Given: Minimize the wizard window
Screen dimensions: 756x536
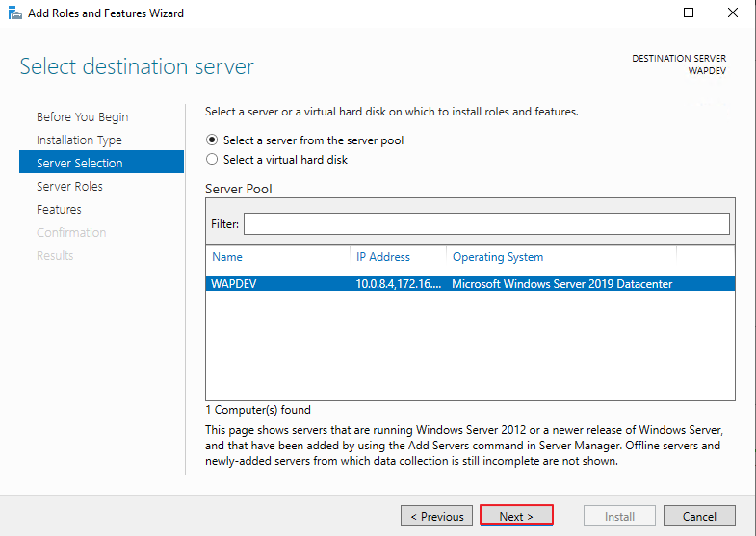Looking at the screenshot, I should (x=645, y=13).
